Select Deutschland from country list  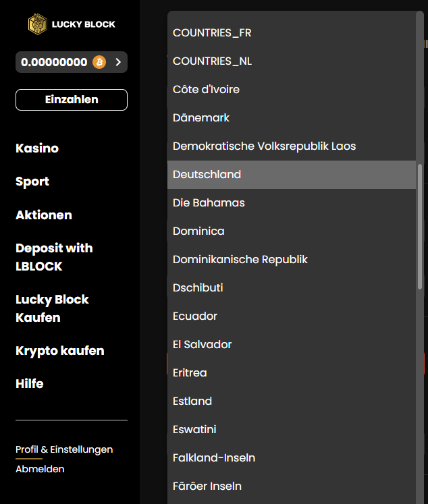[x=207, y=175]
